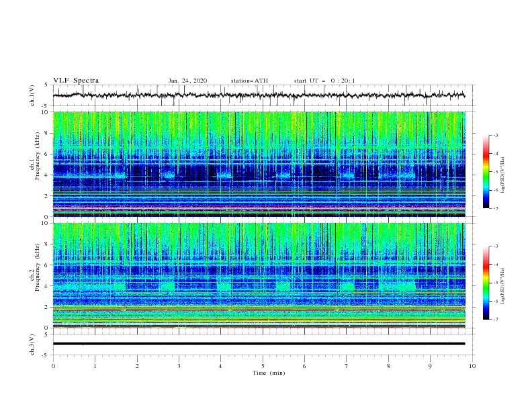Click the "2" tick label on time axis
This screenshot has height=411, width=532.
coord(137,366)
